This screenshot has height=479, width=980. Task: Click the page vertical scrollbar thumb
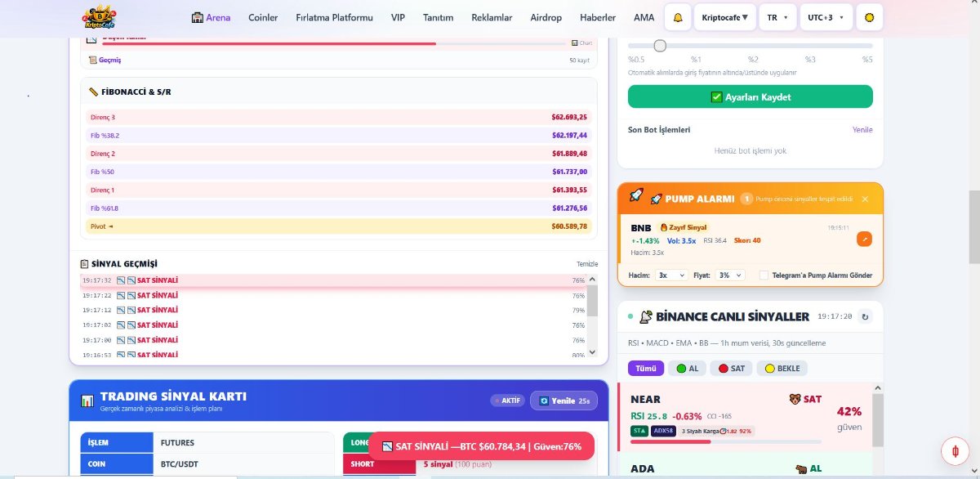(x=973, y=227)
